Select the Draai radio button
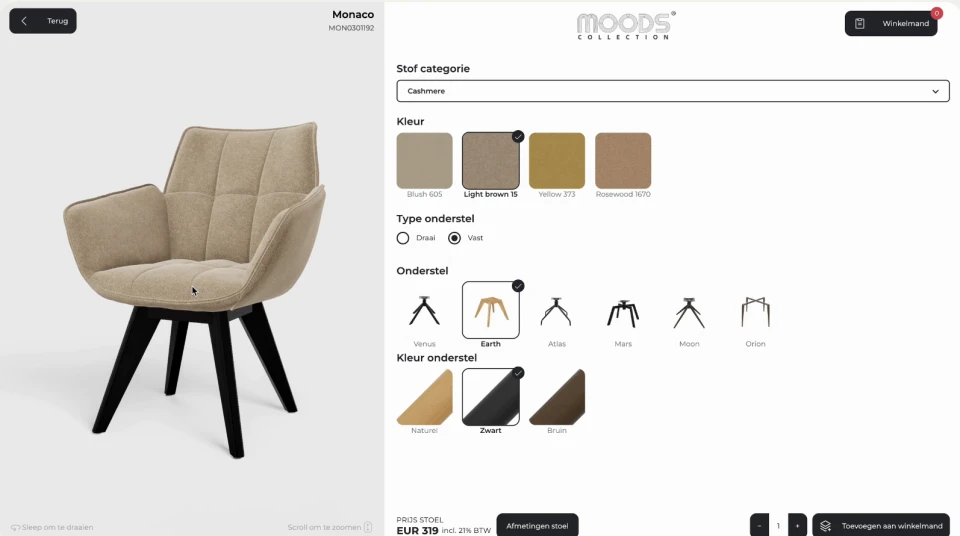 tap(403, 238)
